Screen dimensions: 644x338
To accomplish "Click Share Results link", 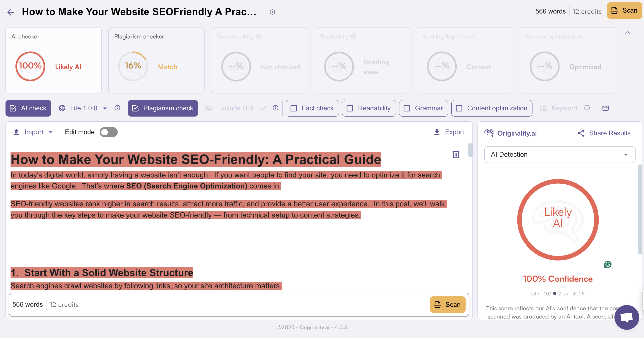I will click(x=609, y=133).
